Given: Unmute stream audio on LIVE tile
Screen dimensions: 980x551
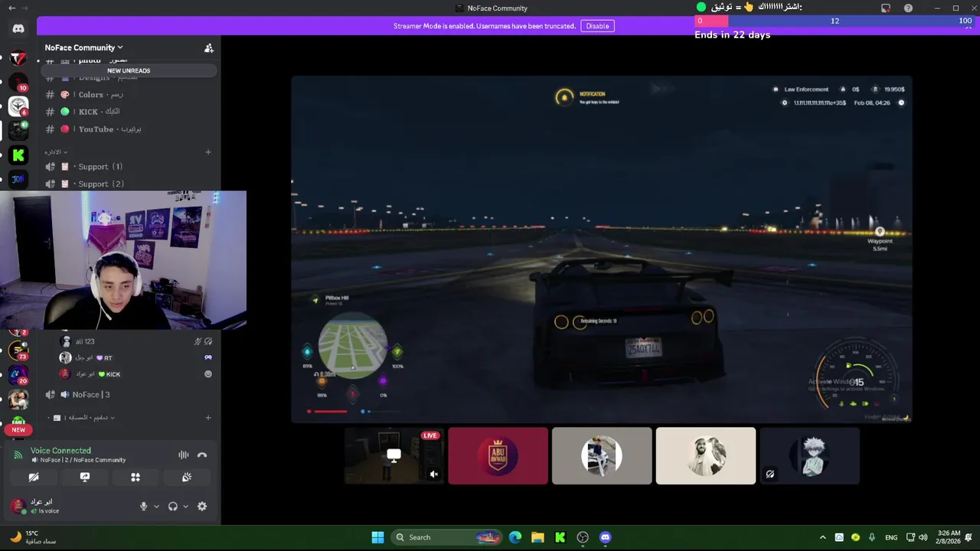Looking at the screenshot, I should pos(434,474).
